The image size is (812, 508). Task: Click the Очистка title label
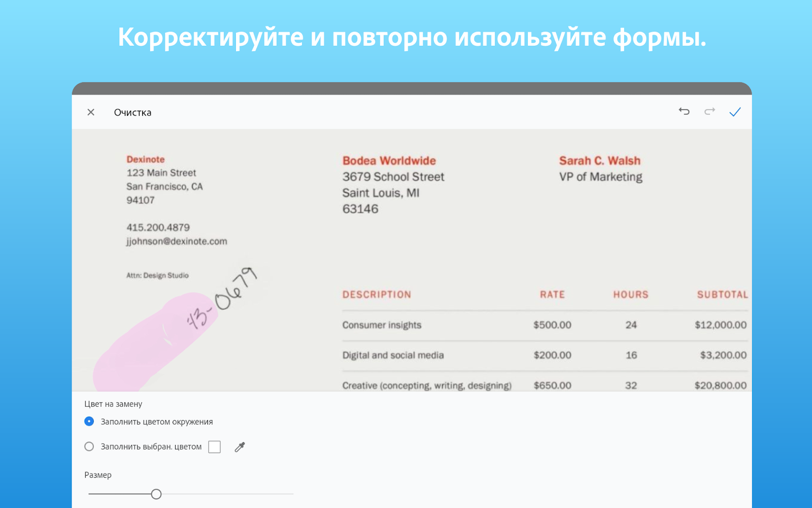(x=132, y=112)
